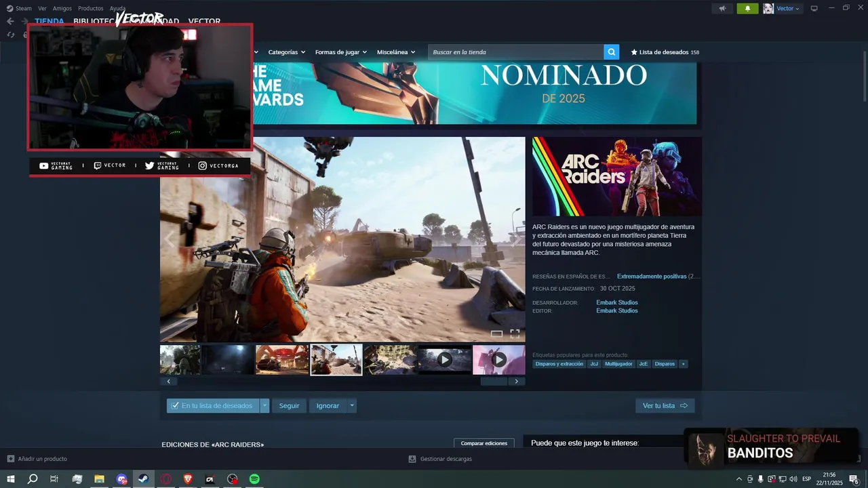The height and width of the screenshot is (488, 868).
Task: Open Embark Studios developer link
Action: 617,302
